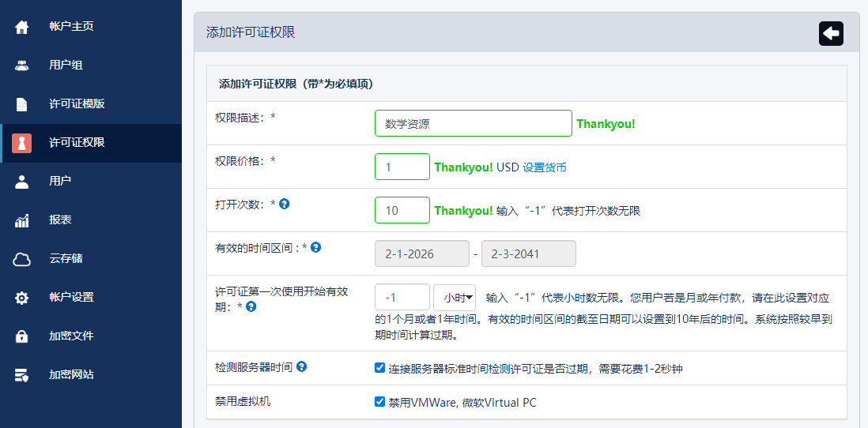Open the start date field 2-1-2026
Image resolution: width=868 pixels, height=428 pixels.
point(421,254)
